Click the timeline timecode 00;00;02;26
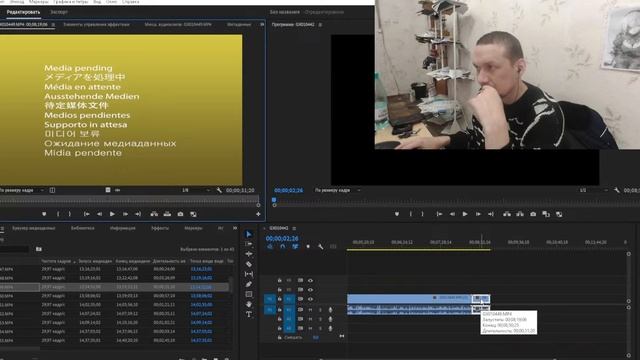This screenshot has height=360, width=640. (282, 238)
